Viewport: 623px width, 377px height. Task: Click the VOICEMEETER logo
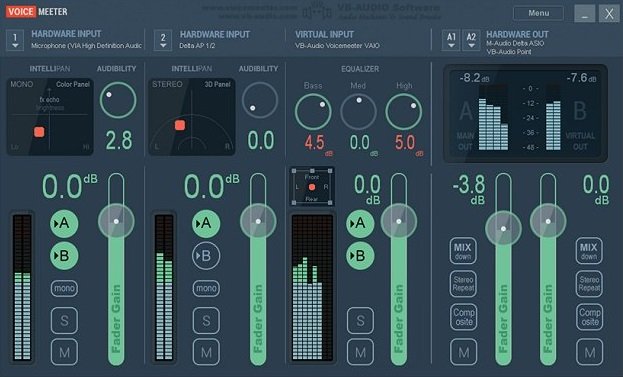tap(37, 12)
